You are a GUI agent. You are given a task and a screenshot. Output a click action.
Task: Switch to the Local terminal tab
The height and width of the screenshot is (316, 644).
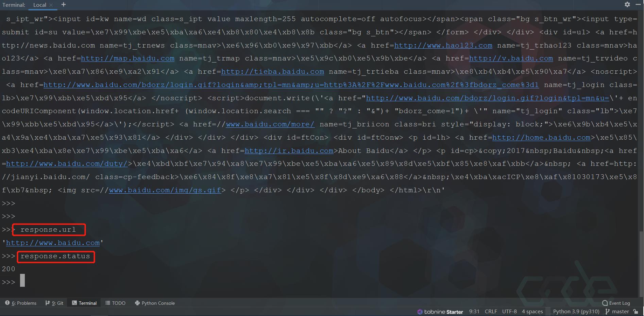pos(39,5)
